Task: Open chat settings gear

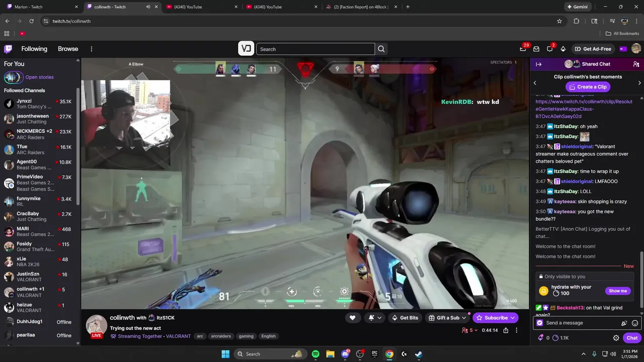Action: (616, 338)
